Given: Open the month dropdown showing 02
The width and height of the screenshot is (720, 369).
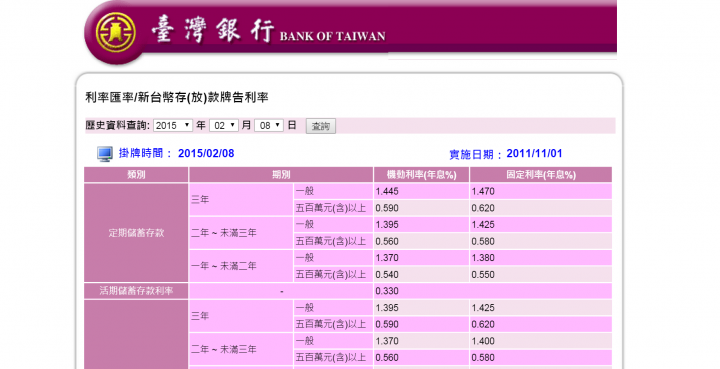Looking at the screenshot, I should pyautogui.click(x=224, y=125).
